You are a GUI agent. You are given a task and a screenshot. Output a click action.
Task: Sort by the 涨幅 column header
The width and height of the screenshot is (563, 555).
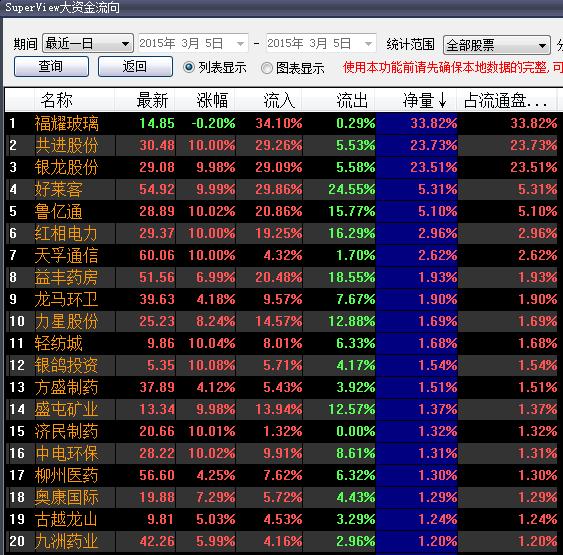[212, 100]
